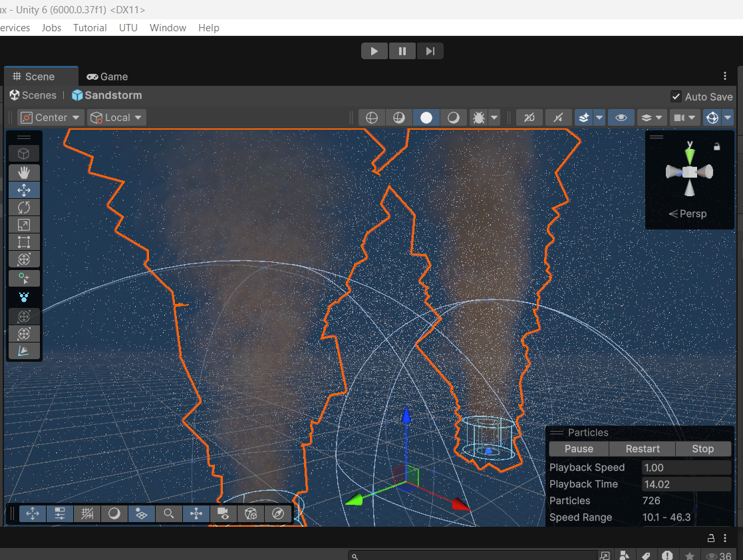Open the Jobs menu
Image resolution: width=743 pixels, height=560 pixels.
click(x=51, y=27)
